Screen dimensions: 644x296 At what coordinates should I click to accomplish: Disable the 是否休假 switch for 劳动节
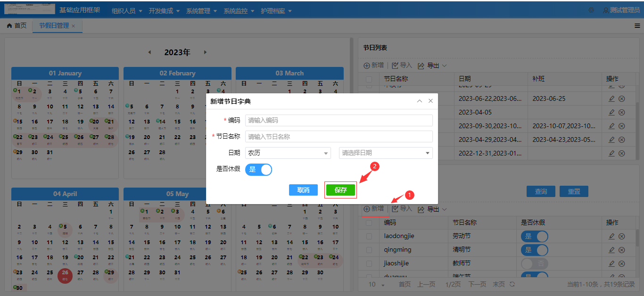click(x=534, y=236)
